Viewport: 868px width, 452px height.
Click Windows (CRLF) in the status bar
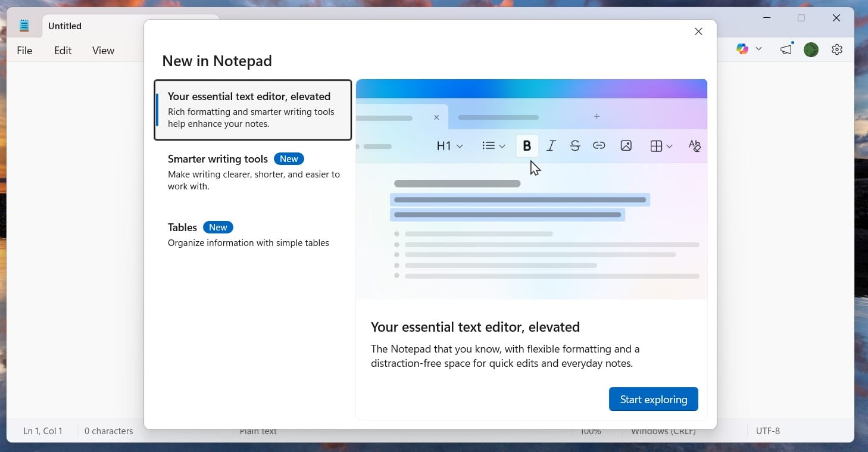coord(663,431)
